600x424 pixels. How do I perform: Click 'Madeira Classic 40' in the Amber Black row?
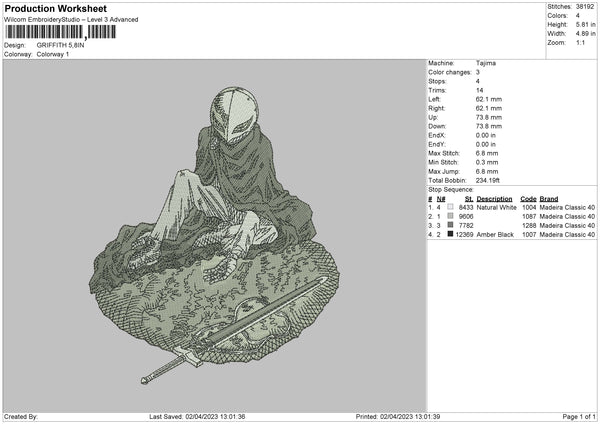tap(567, 235)
